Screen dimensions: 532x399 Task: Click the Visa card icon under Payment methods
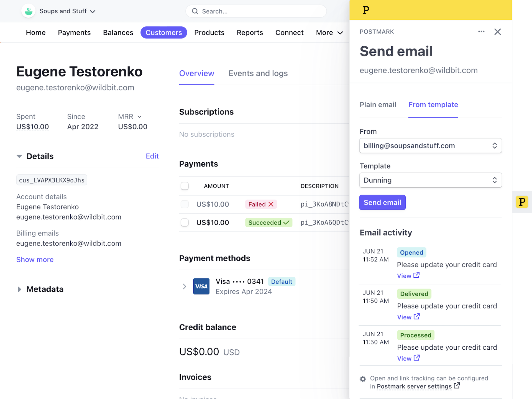point(201,286)
